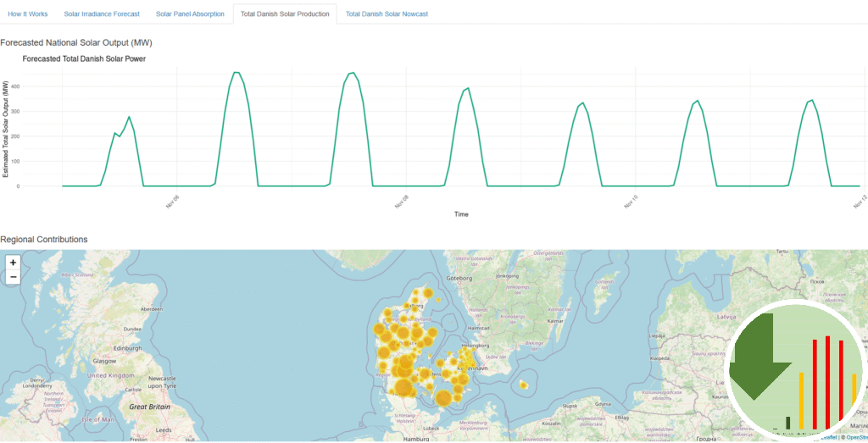Switch to Solar Irradiance Forecast tab
This screenshot has height=443, width=868.
(x=102, y=14)
